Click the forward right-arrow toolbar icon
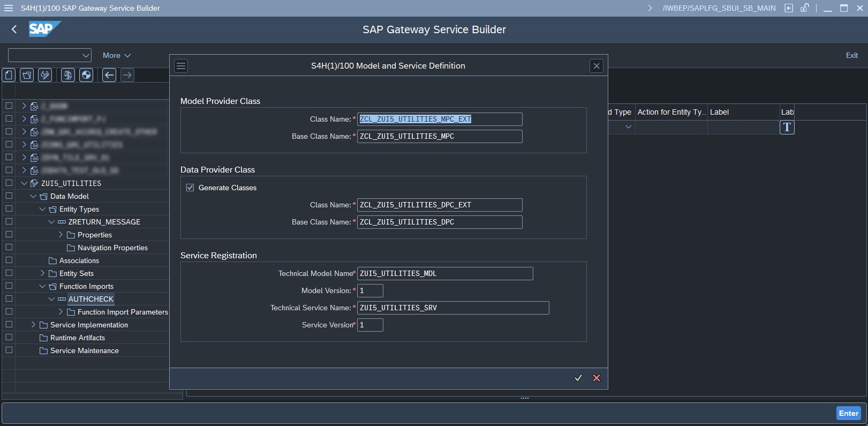 (x=127, y=75)
